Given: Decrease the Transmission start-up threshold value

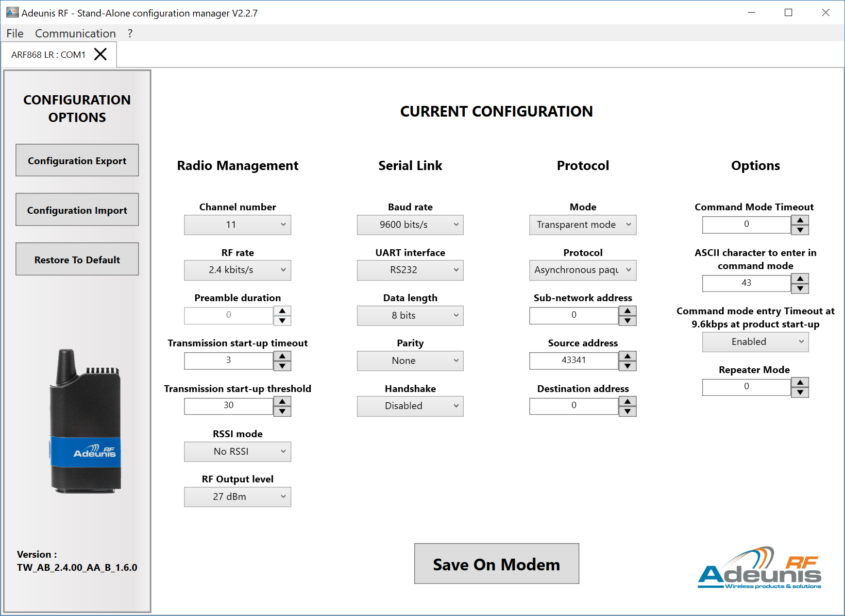Looking at the screenshot, I should 282,411.
